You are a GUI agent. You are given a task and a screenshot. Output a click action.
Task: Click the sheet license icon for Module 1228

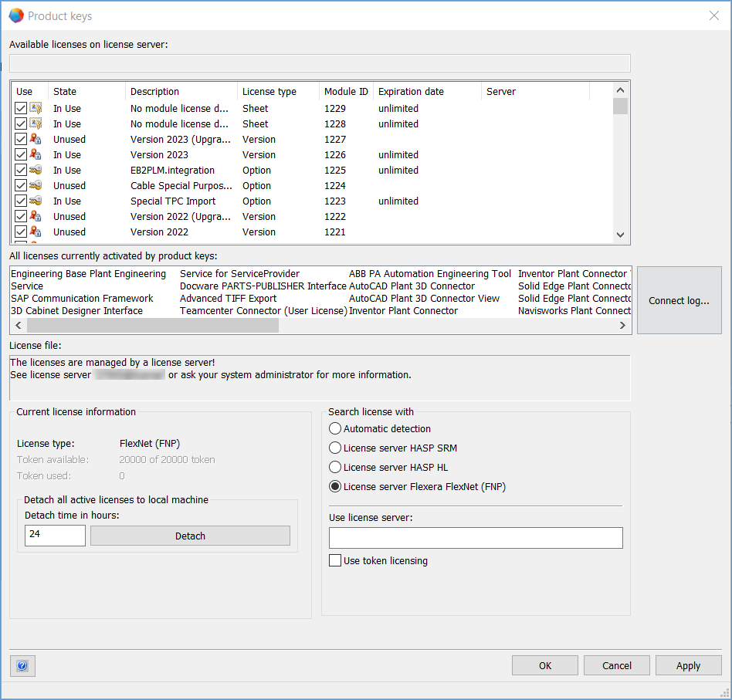tap(36, 124)
